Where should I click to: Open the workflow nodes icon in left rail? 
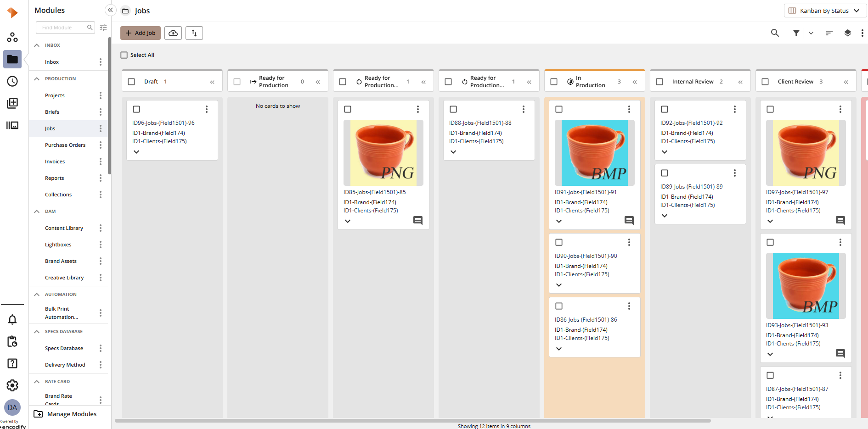coord(12,37)
